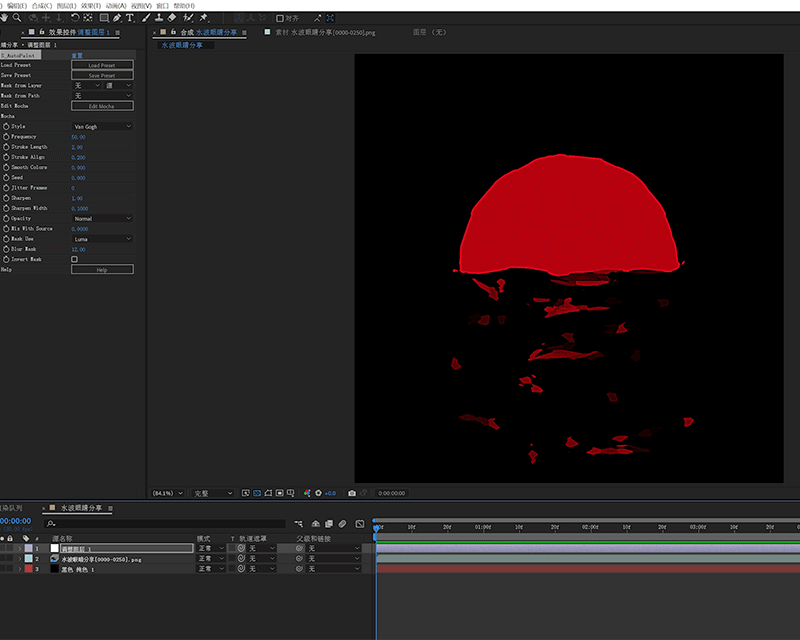Viewport: 800px width, 640px height.
Task: Open the 视图 view menu
Action: (x=141, y=6)
